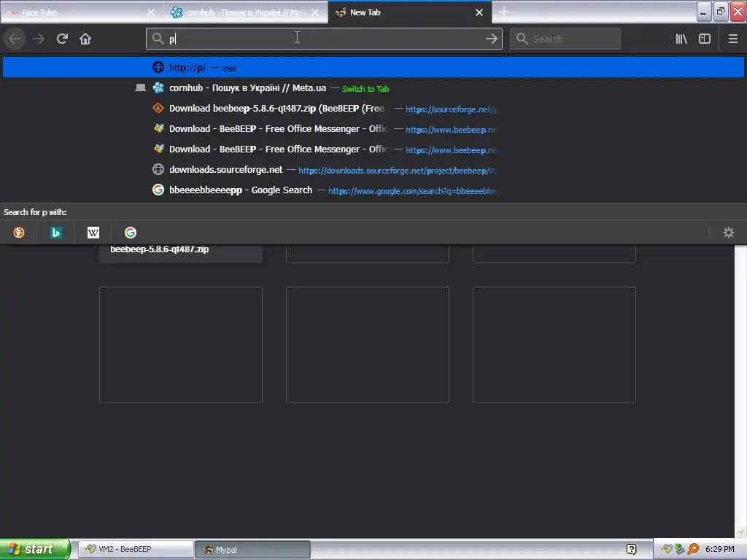The image size is (747, 560).
Task: Click the Mypal taskbar button
Action: coord(252,549)
